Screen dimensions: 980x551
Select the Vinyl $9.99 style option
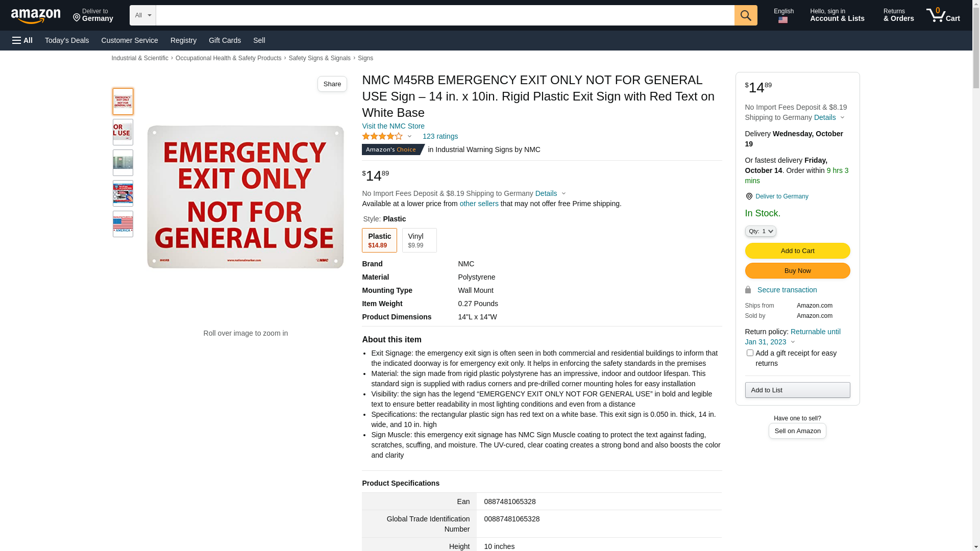point(419,240)
